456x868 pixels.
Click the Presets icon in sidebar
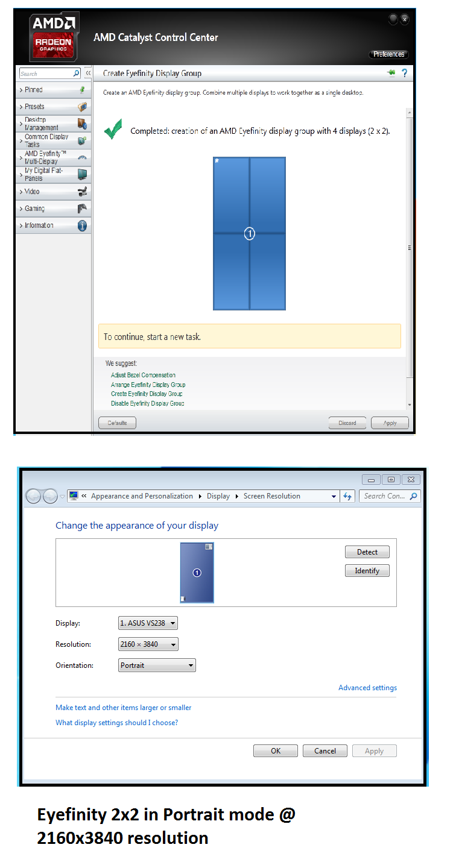tap(82, 107)
